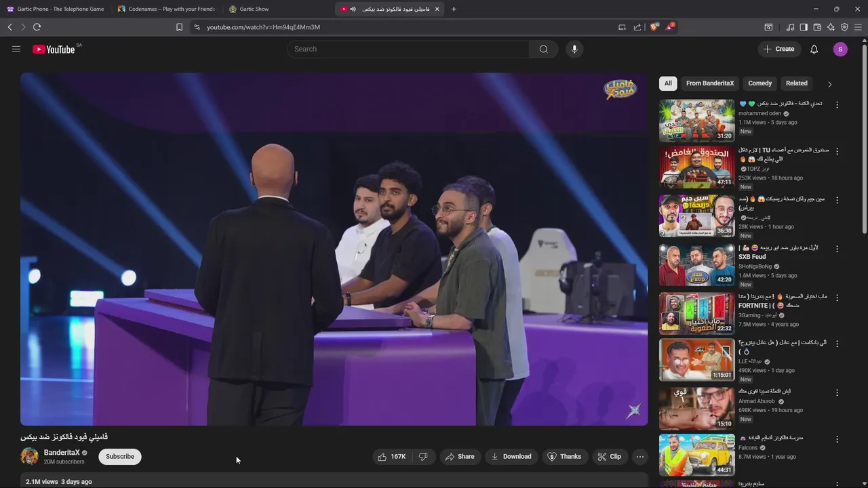This screenshot has height=488, width=868.
Task: Click the Clip button
Action: pos(609,457)
